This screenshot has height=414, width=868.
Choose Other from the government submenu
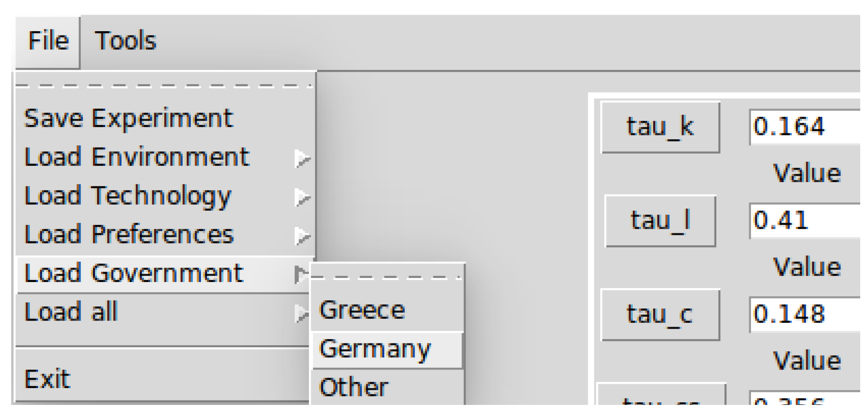pyautogui.click(x=354, y=387)
